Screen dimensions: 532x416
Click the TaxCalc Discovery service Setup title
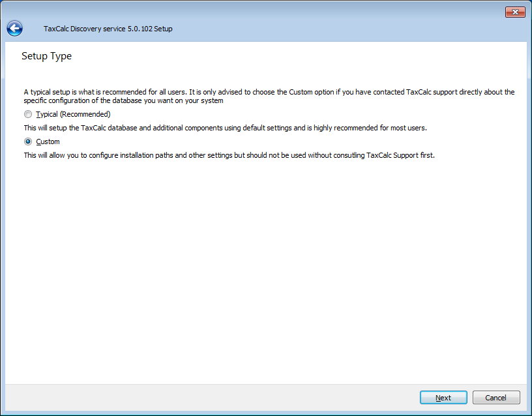108,29
